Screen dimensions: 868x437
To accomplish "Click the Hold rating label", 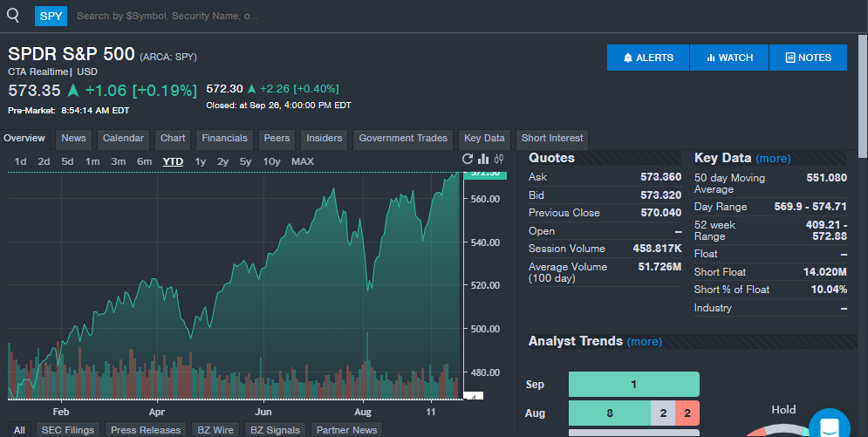I will click(x=783, y=410).
